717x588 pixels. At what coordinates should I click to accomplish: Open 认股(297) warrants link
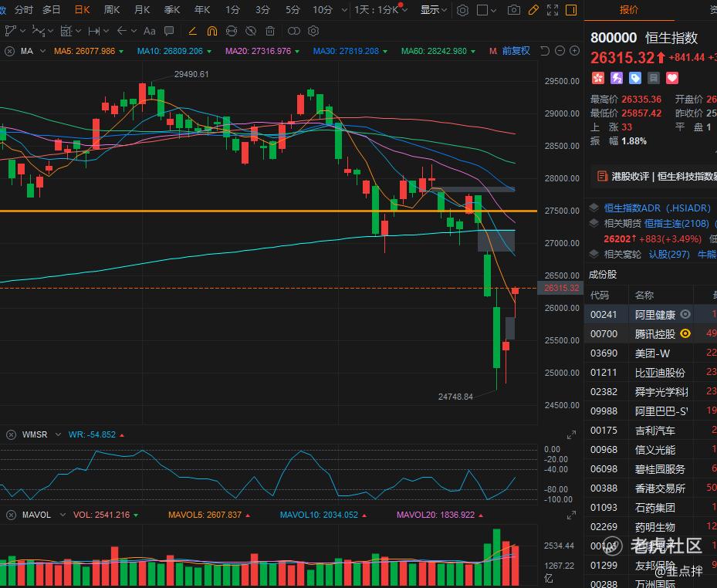coord(669,254)
